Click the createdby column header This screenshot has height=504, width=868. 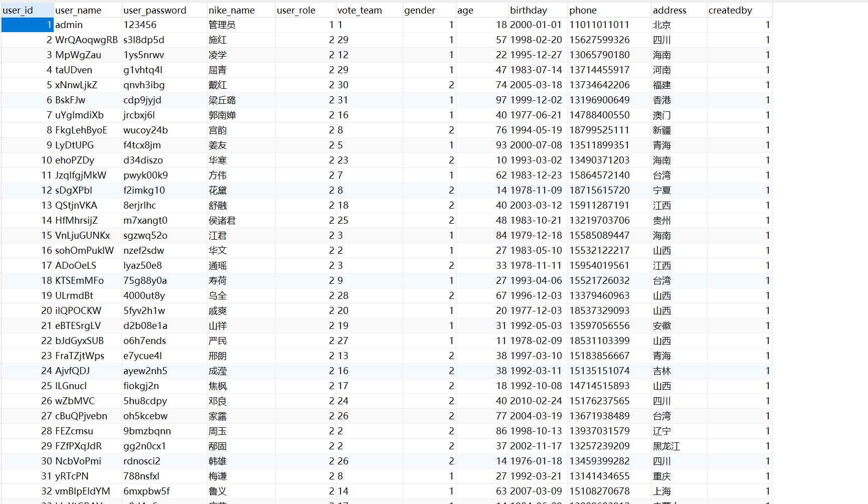coord(740,10)
